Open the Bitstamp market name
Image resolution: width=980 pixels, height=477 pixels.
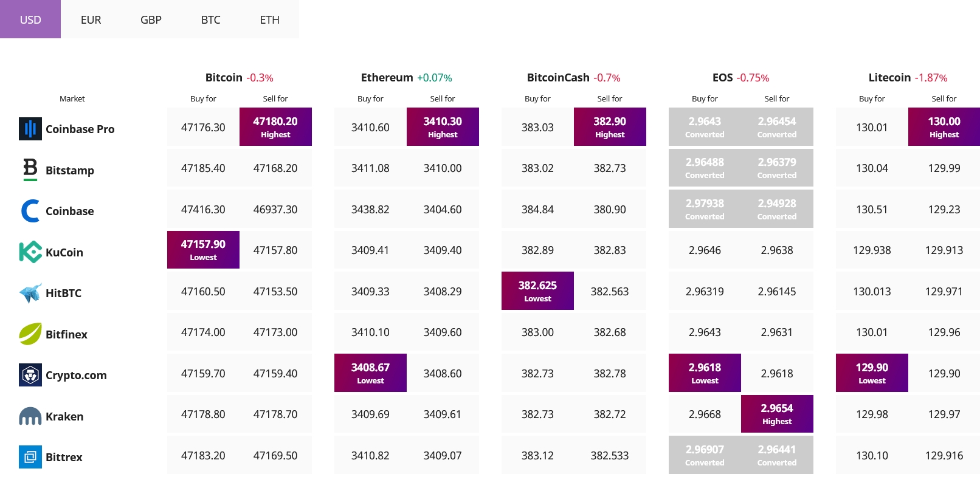click(70, 170)
